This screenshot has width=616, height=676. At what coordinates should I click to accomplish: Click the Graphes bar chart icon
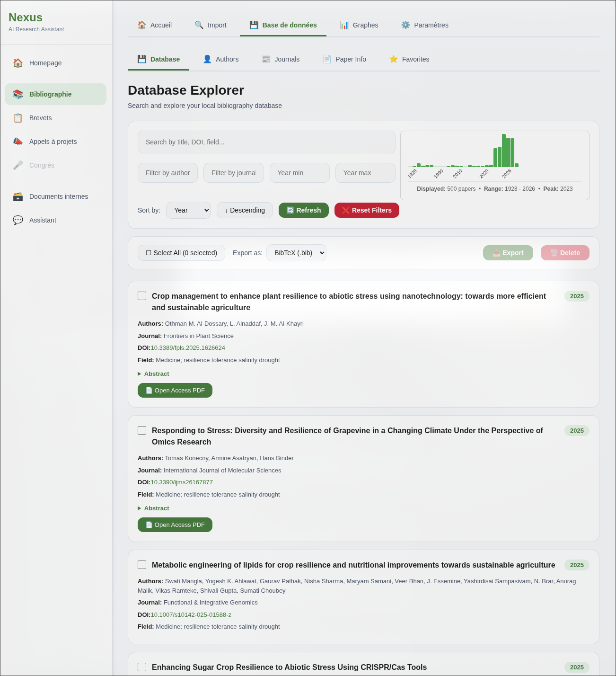click(344, 25)
